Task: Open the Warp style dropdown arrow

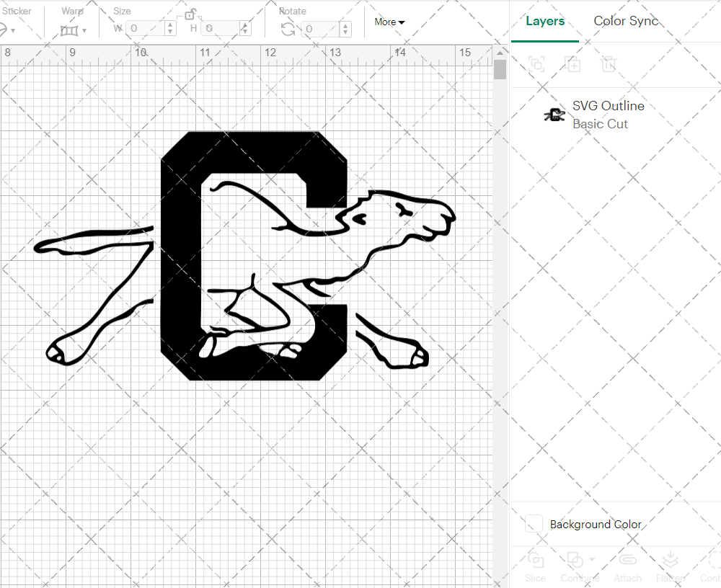Action: click(x=84, y=30)
